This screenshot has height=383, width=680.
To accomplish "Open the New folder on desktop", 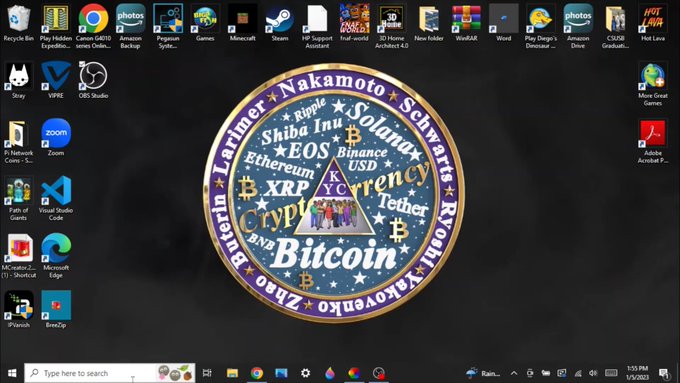I will 429,23.
